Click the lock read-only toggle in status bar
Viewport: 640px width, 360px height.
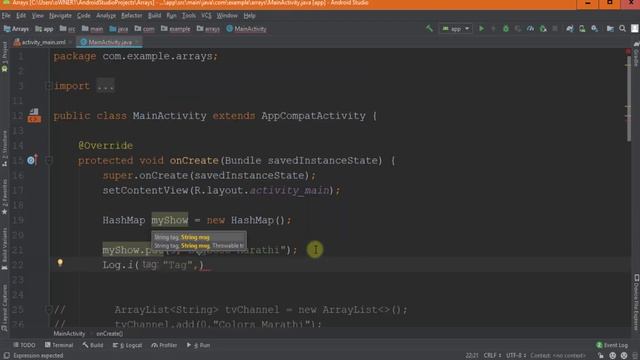click(601, 356)
